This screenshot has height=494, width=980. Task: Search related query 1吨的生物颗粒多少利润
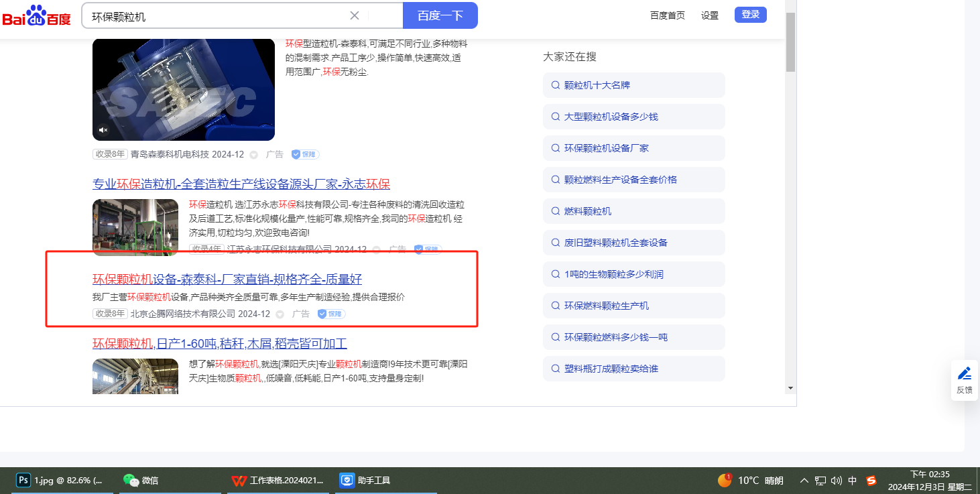(634, 274)
